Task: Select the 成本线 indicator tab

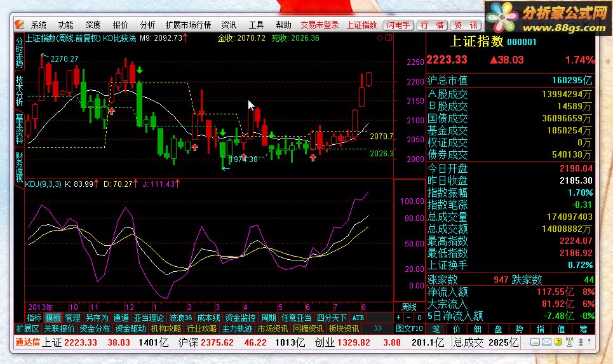Action: pos(209,318)
